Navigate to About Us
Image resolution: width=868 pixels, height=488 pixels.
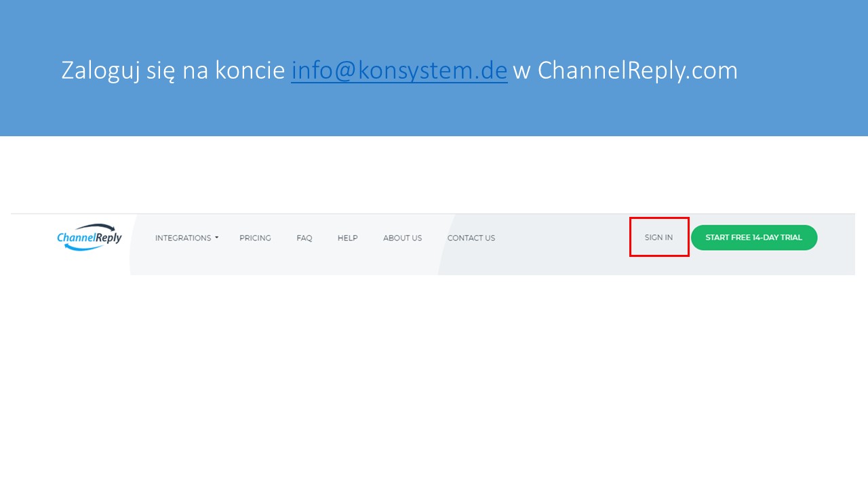(402, 238)
